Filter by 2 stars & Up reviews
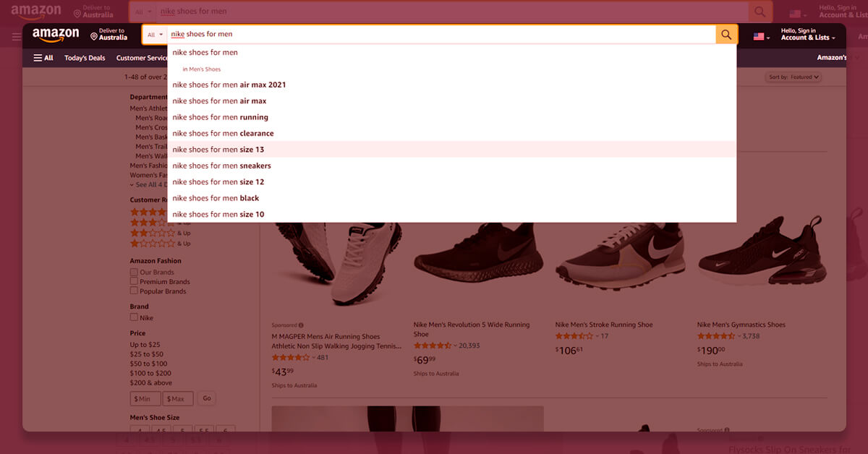 (x=161, y=233)
